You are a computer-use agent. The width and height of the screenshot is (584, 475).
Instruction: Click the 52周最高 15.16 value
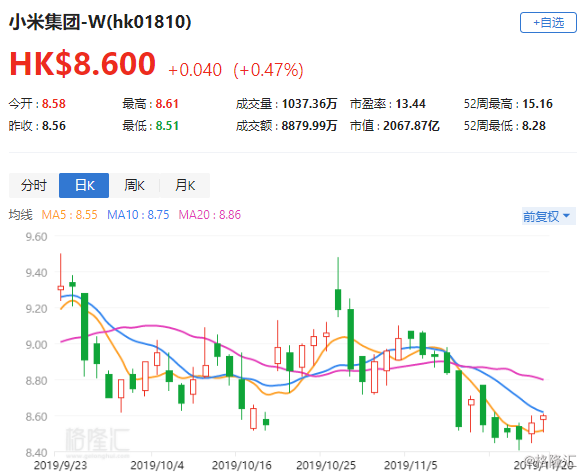[x=537, y=104]
